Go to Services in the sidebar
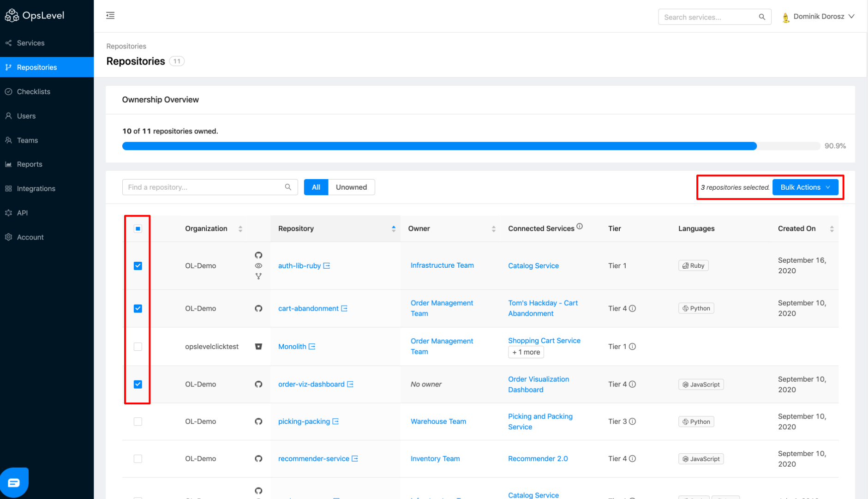 coord(47,43)
